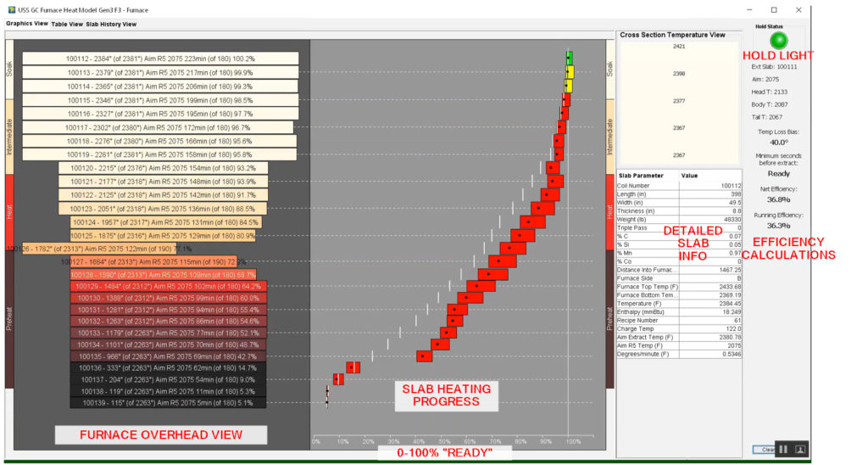
Task: Click the Value column header
Action: pos(711,176)
